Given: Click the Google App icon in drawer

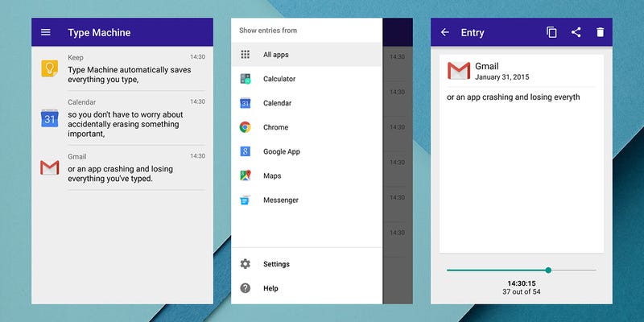Looking at the screenshot, I should point(246,151).
